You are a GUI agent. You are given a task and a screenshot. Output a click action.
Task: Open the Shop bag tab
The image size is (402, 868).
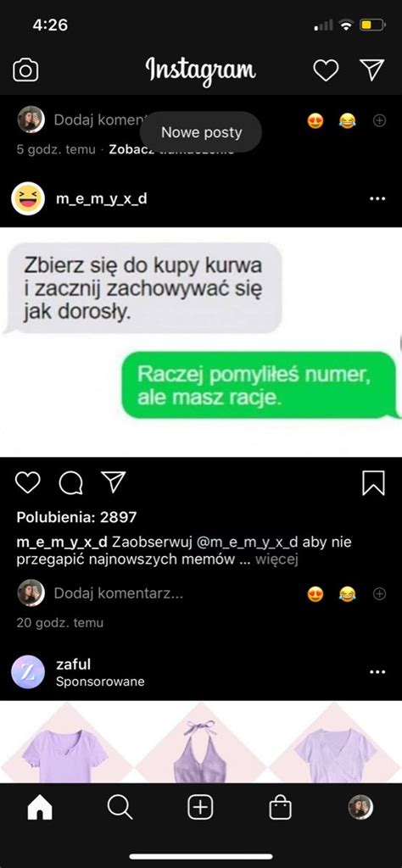click(x=280, y=808)
